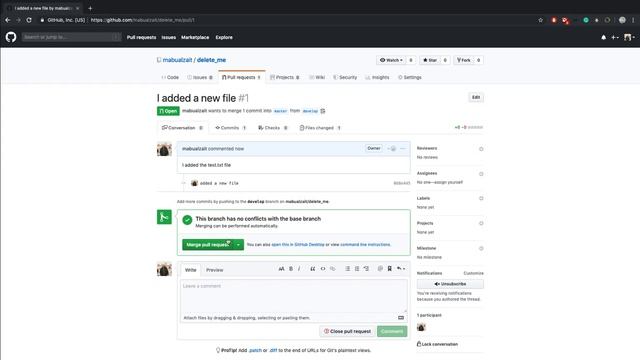Open the Commits tab of the pull request
This screenshot has width=640, height=360.
click(x=231, y=128)
